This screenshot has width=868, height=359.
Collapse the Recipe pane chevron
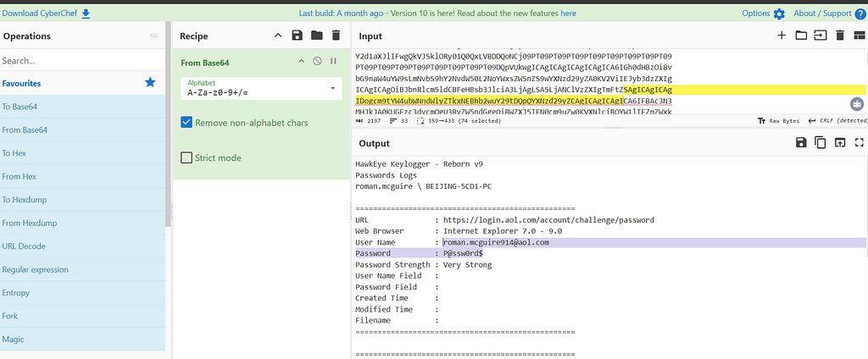pyautogui.click(x=278, y=36)
